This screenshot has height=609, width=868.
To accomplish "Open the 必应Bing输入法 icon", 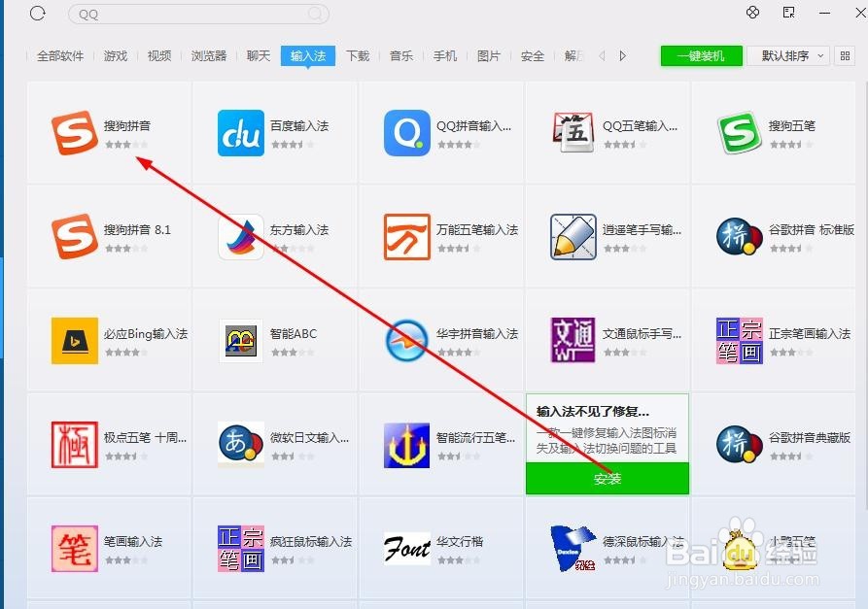I will point(75,341).
